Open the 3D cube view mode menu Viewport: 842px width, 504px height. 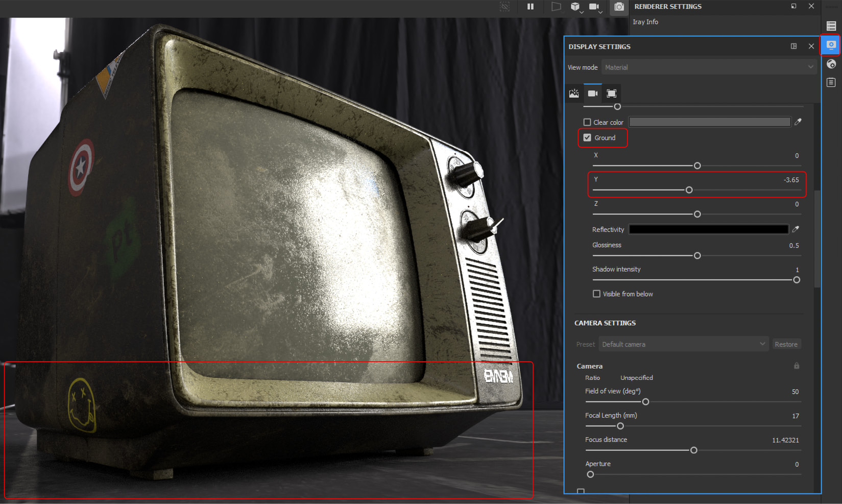click(576, 7)
